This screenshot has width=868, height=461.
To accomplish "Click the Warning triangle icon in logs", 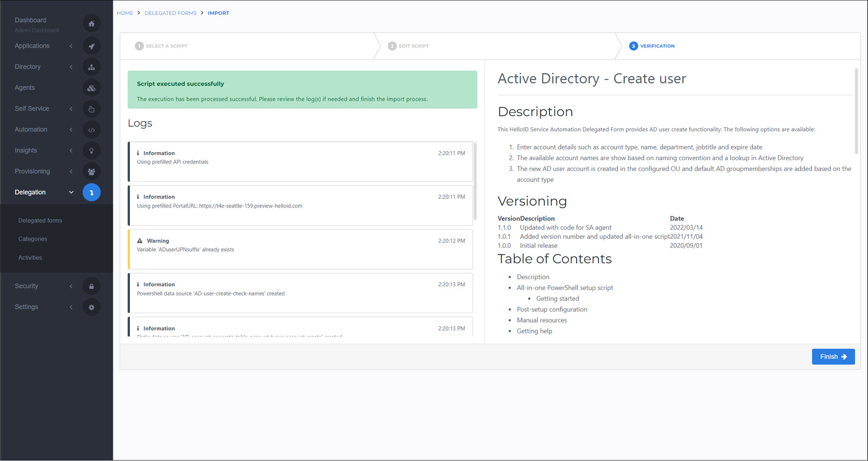I will (140, 241).
